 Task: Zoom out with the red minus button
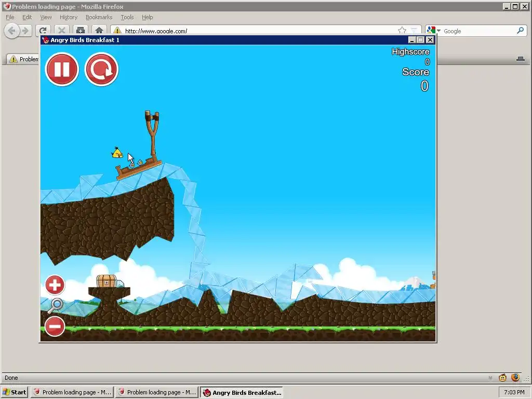(x=55, y=326)
